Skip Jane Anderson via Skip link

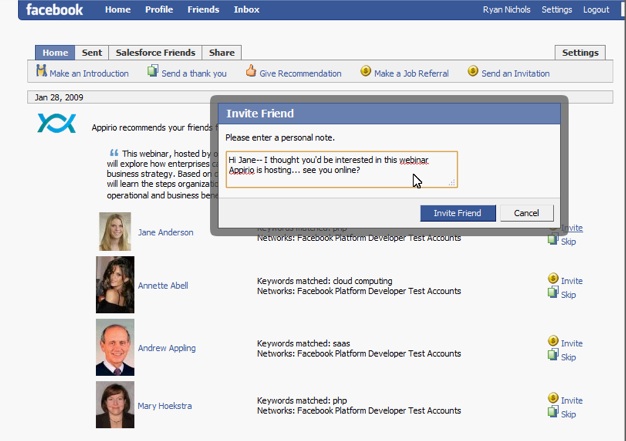pyautogui.click(x=569, y=242)
